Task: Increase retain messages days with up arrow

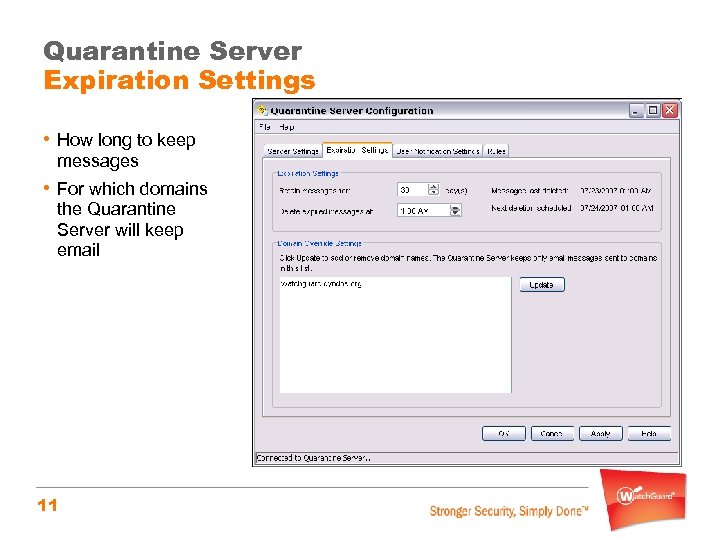Action: point(433,186)
